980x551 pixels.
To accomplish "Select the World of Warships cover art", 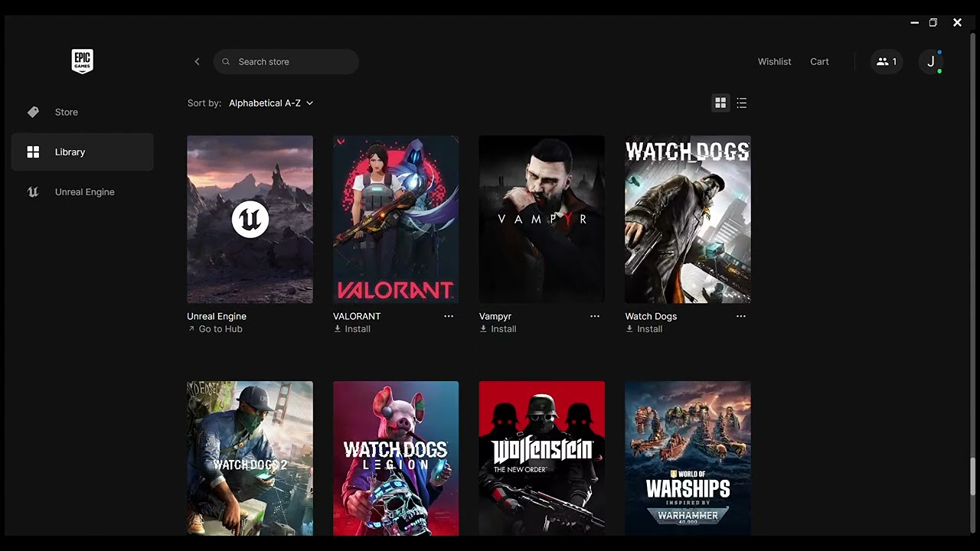I will [x=688, y=458].
